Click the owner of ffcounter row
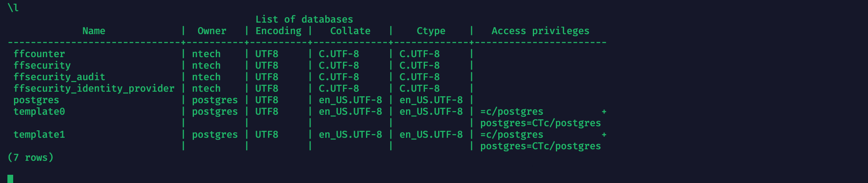The height and width of the screenshot is (183, 868). click(x=206, y=54)
